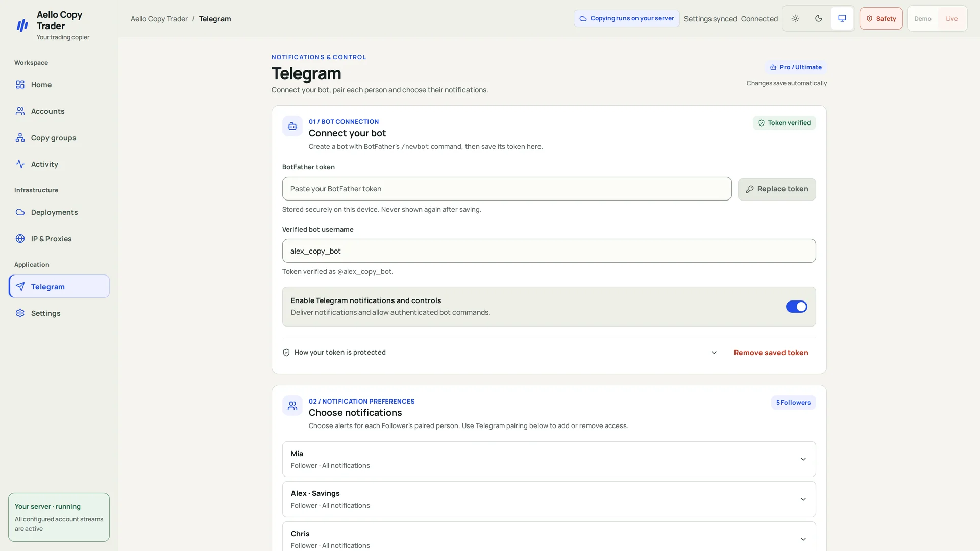Click the shield icon next to token protection
Screen dimensions: 980x551
(x=286, y=353)
